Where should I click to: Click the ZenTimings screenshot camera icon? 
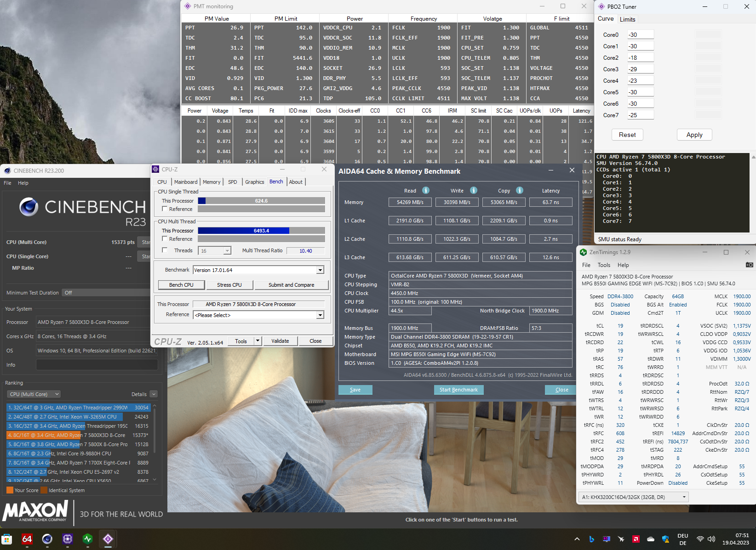click(749, 265)
